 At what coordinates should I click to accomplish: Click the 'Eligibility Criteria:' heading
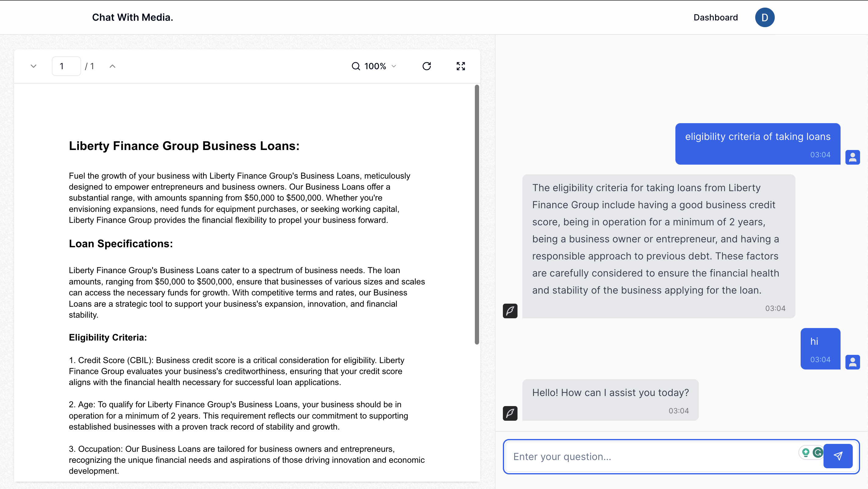click(108, 337)
